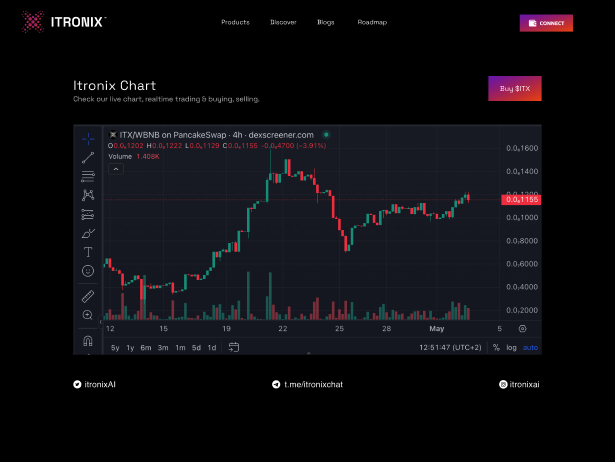
Task: Open chart settings gear icon
Action: (x=522, y=329)
